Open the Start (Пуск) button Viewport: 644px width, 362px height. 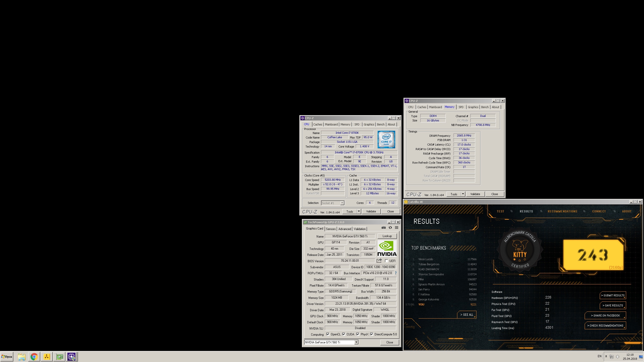(x=7, y=357)
